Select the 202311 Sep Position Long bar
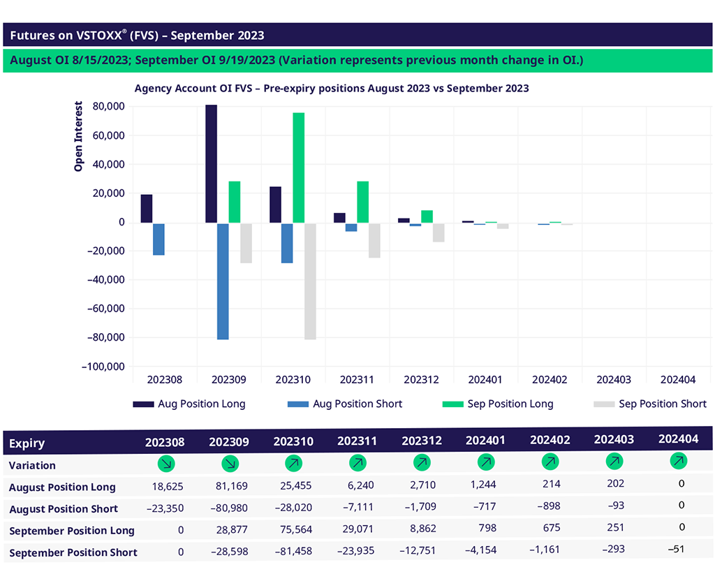Image resolution: width=715 pixels, height=588 pixels. point(362,202)
